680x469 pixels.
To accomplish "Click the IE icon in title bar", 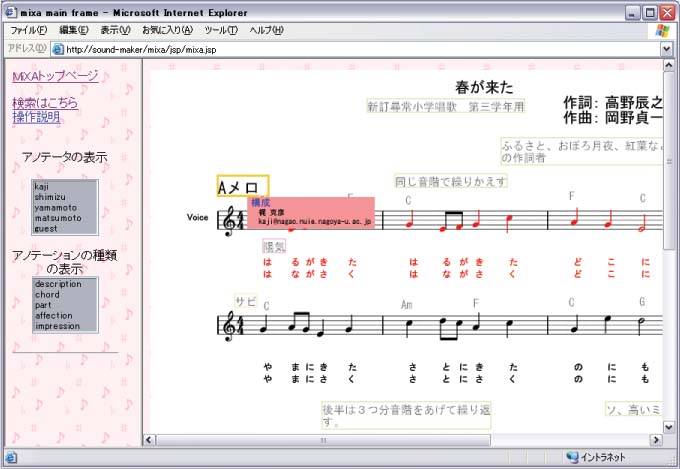I will (11, 12).
